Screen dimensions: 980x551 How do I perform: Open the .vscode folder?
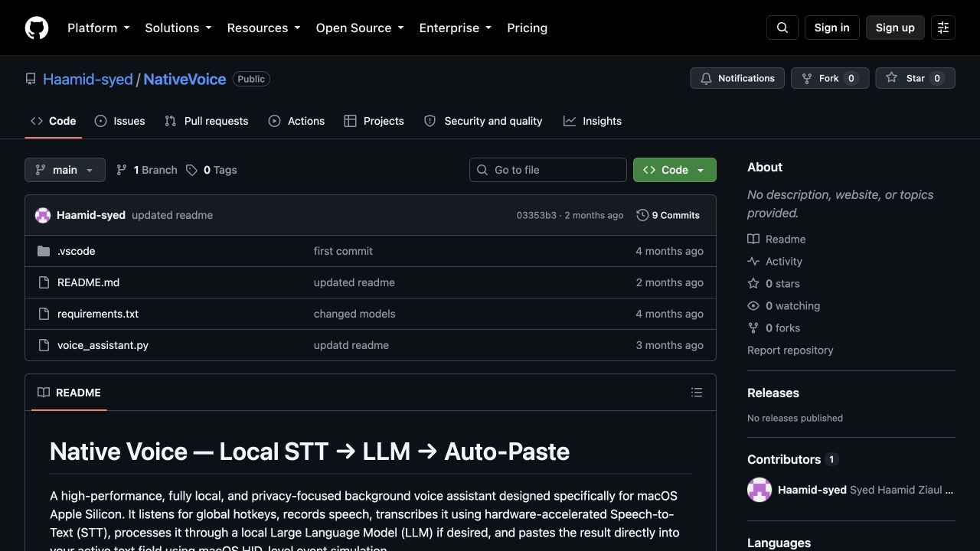coord(77,251)
